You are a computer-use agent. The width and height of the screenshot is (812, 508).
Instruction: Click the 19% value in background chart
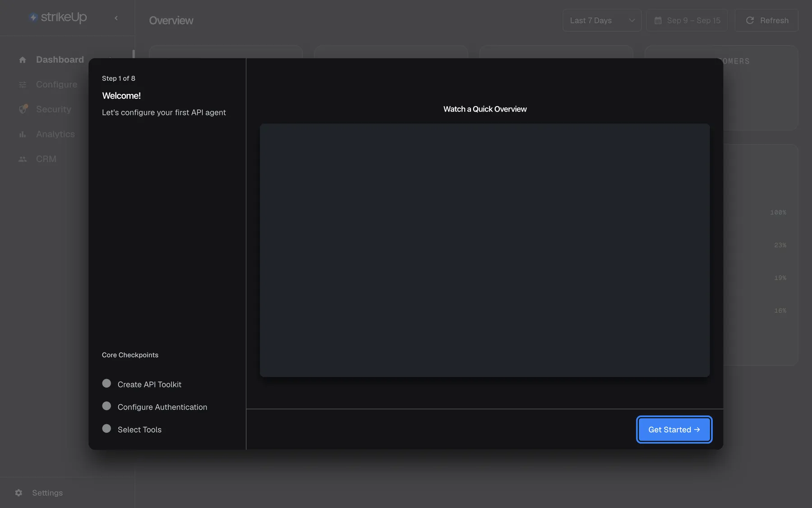(x=780, y=278)
